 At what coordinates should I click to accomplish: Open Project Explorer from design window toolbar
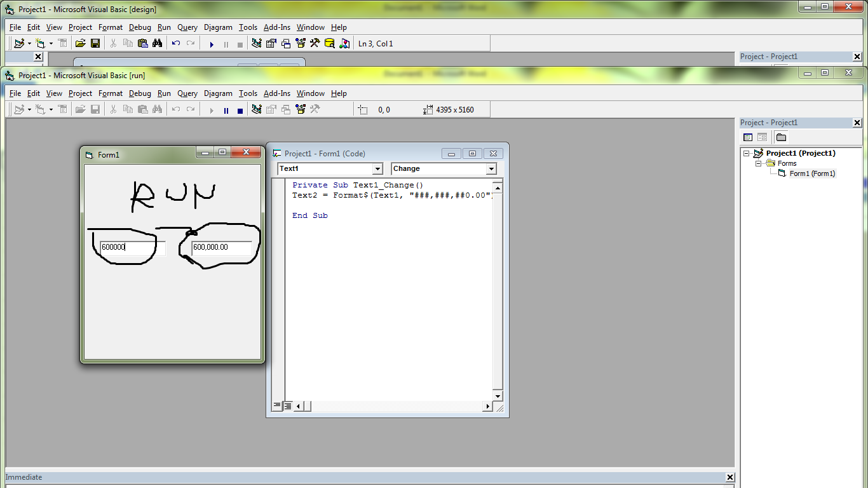click(257, 43)
